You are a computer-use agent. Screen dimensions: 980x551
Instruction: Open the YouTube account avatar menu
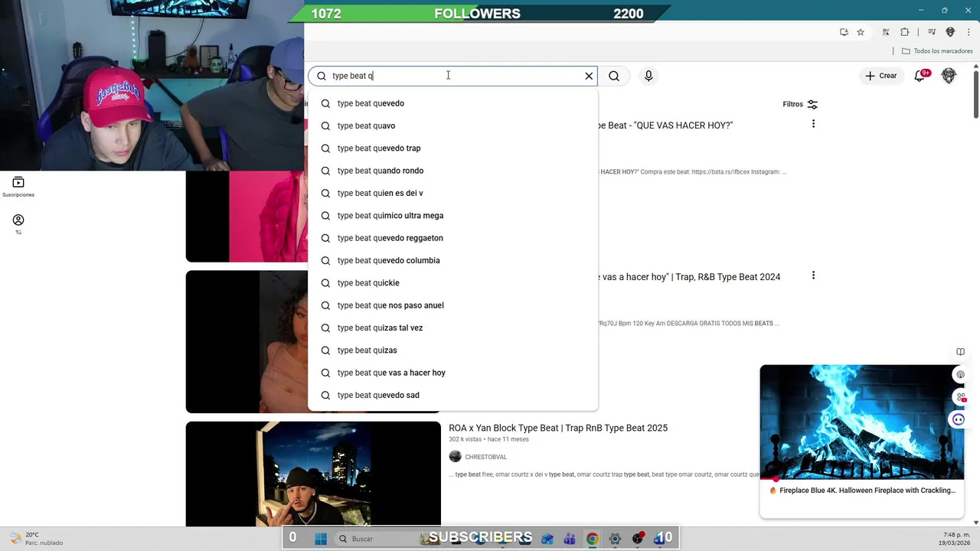pyautogui.click(x=949, y=76)
